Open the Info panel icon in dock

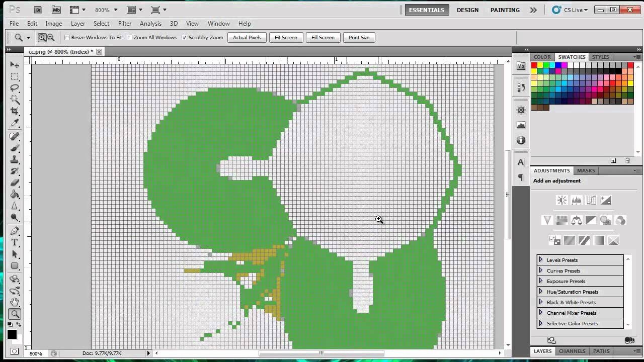tap(521, 140)
